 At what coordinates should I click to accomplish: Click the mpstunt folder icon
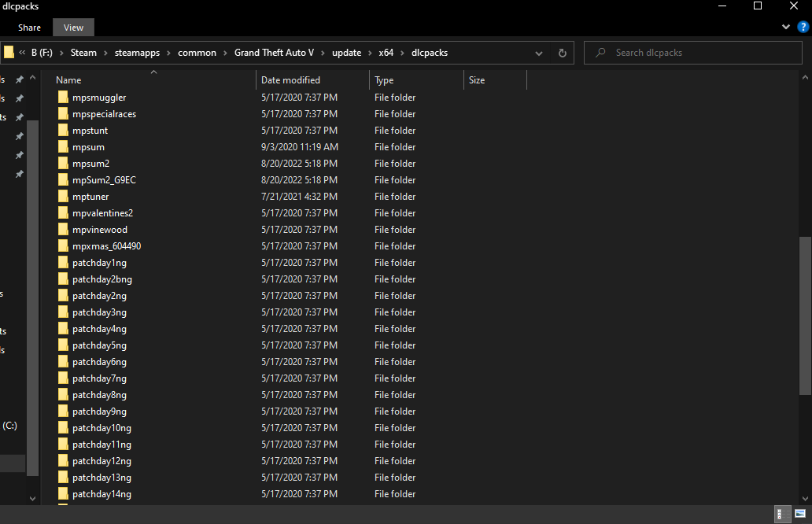(63, 131)
